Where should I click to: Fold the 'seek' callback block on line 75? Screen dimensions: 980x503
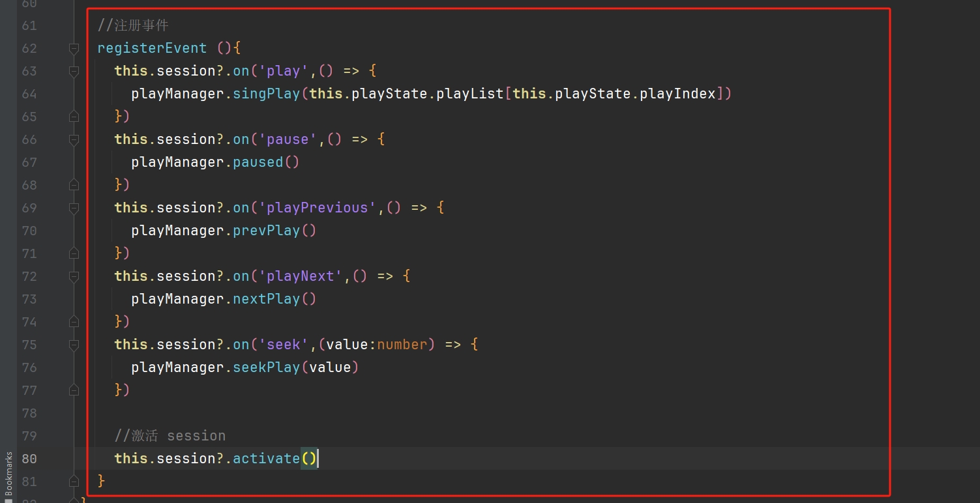[x=74, y=345]
